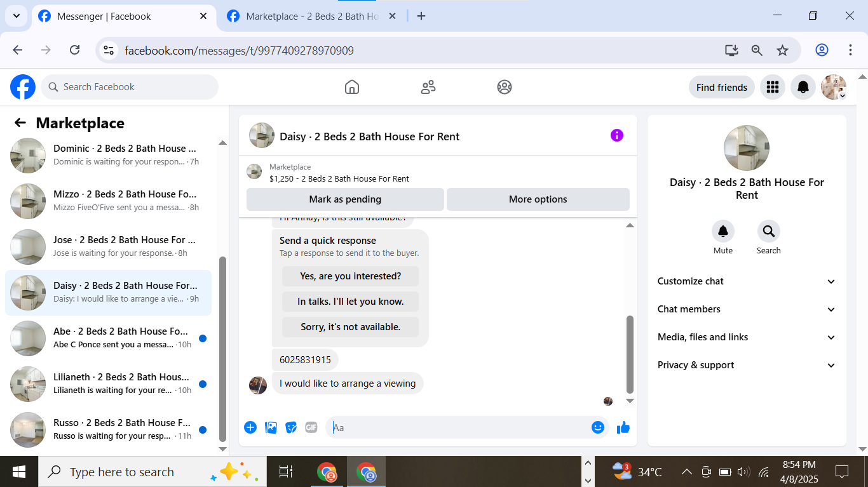Open Jose's conversation

coord(108,247)
